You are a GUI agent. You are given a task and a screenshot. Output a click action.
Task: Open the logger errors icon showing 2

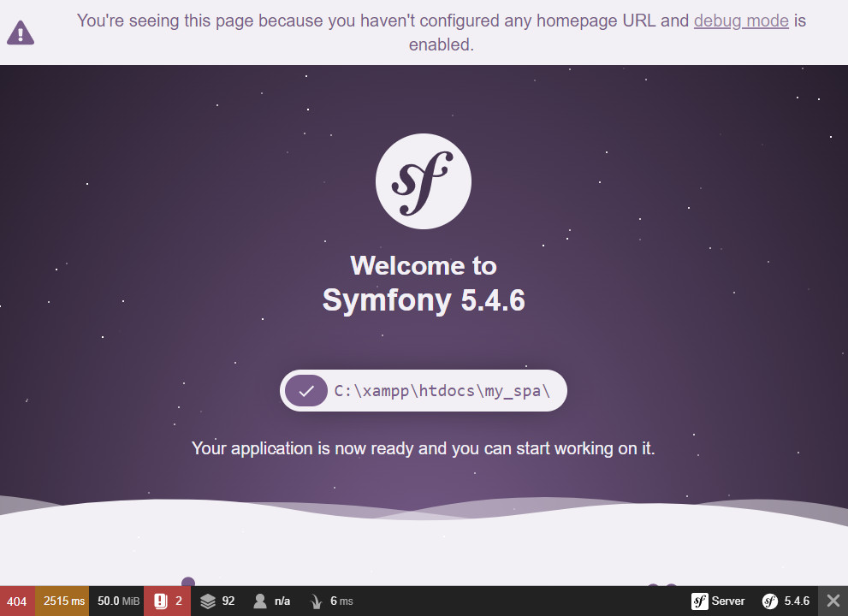tap(167, 601)
